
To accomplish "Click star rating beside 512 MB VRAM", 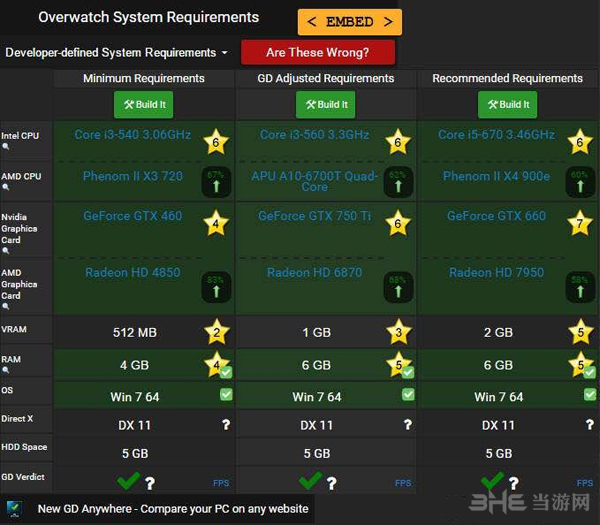I will tap(217, 332).
